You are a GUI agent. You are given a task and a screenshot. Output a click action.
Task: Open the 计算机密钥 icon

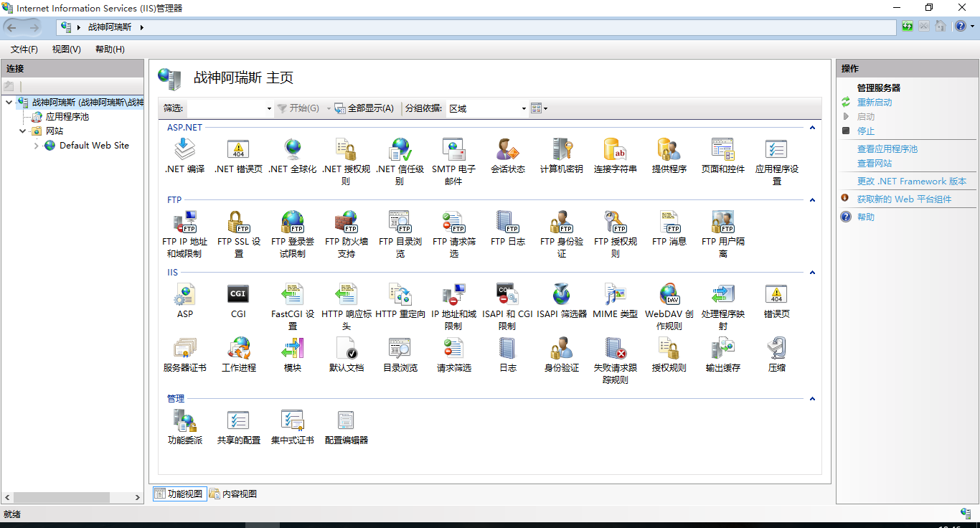(562, 149)
